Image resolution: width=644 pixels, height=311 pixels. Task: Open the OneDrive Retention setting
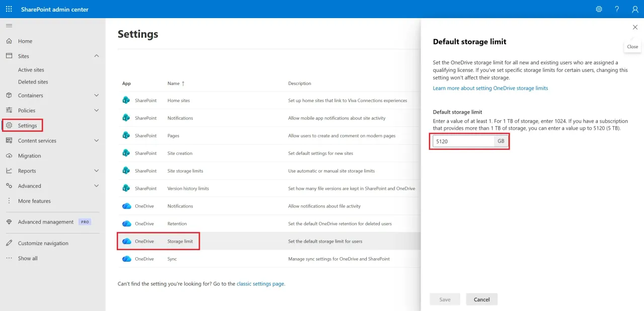pyautogui.click(x=177, y=224)
